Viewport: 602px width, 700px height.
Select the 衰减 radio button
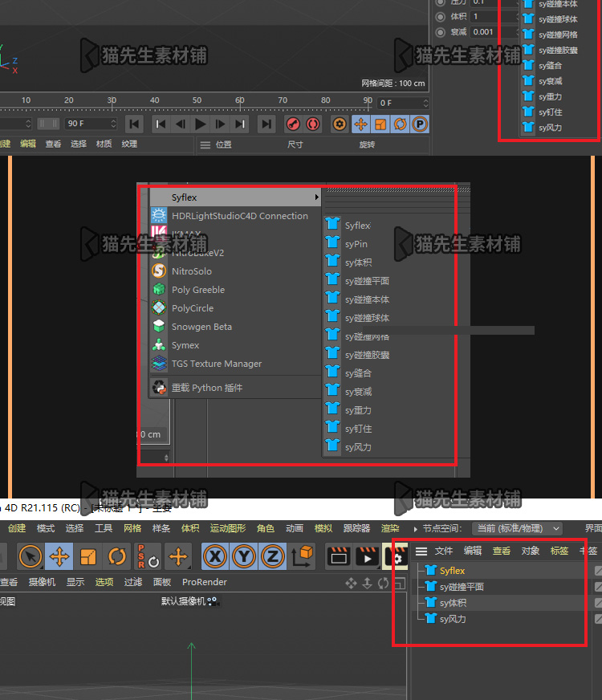coord(441,32)
